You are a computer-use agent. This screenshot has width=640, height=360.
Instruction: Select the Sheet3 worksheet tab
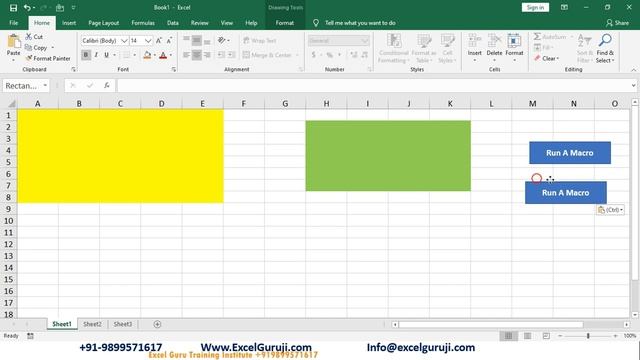pos(122,324)
